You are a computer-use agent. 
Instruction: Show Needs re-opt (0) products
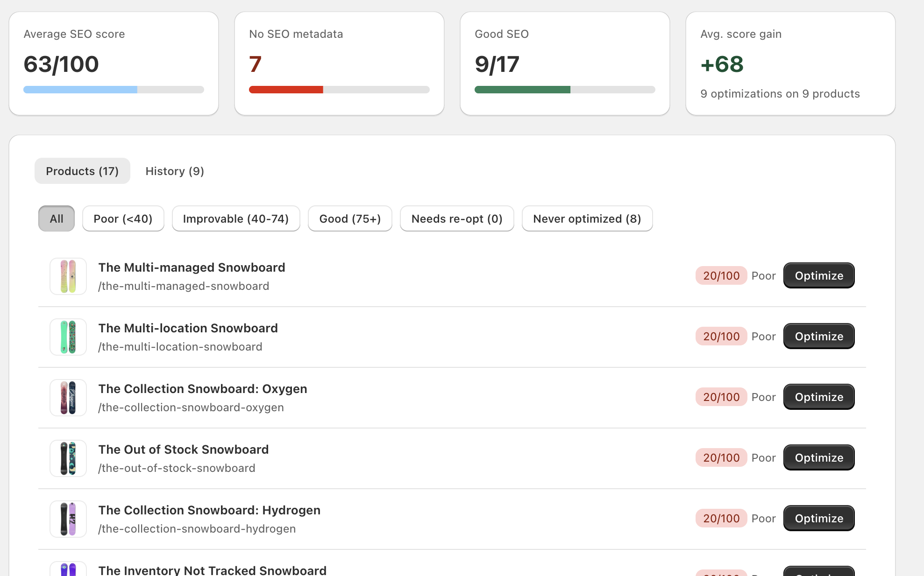(457, 218)
